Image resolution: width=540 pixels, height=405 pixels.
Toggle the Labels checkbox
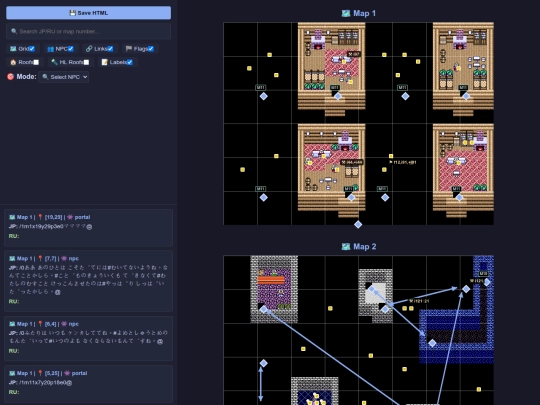[x=129, y=62]
